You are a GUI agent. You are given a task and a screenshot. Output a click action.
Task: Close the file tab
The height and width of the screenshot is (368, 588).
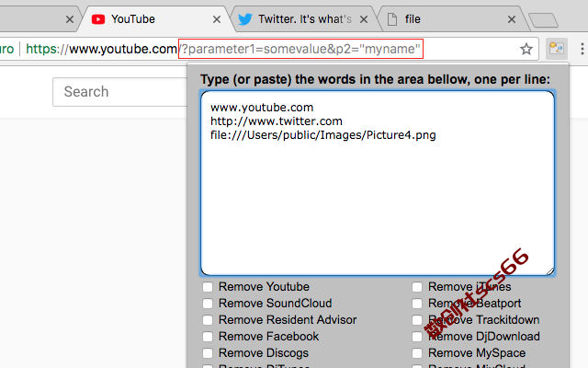[x=512, y=19]
